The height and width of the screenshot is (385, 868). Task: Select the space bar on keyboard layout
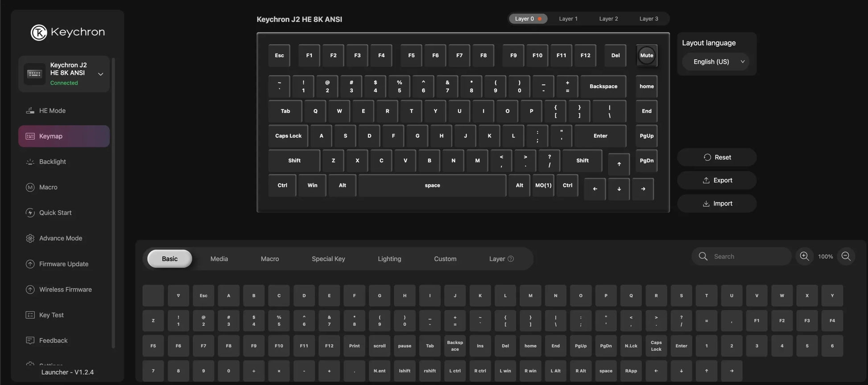432,185
